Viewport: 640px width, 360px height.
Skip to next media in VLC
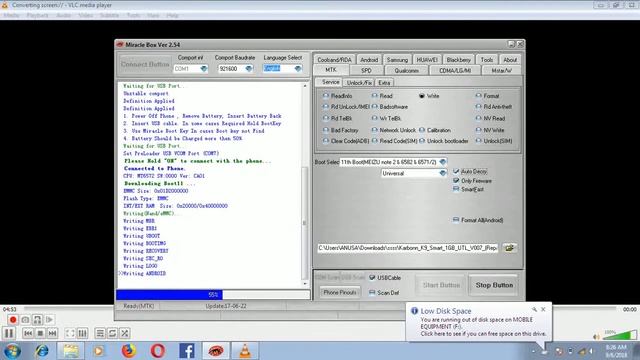click(x=52, y=333)
